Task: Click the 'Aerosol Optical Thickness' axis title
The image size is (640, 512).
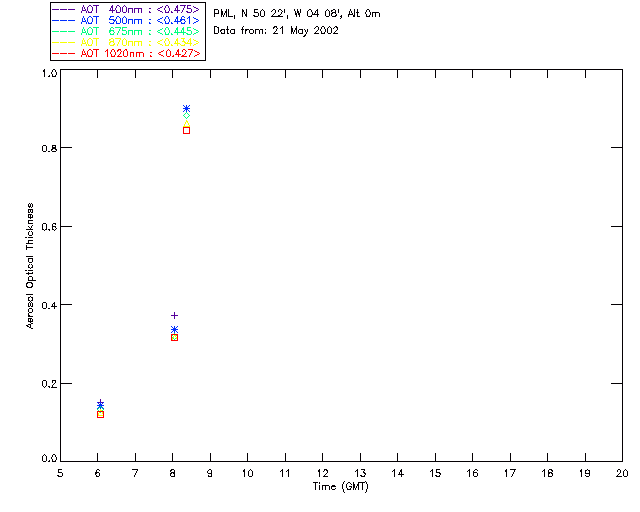Action: (30, 266)
